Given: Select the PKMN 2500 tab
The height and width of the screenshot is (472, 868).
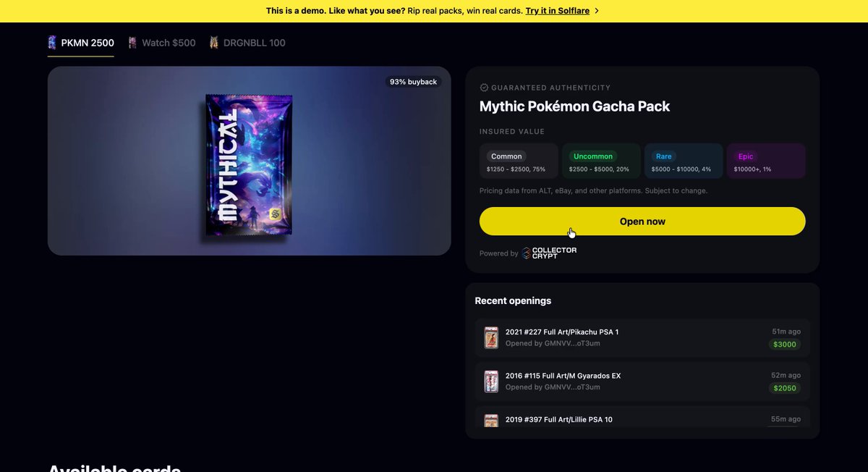Looking at the screenshot, I should click(81, 43).
